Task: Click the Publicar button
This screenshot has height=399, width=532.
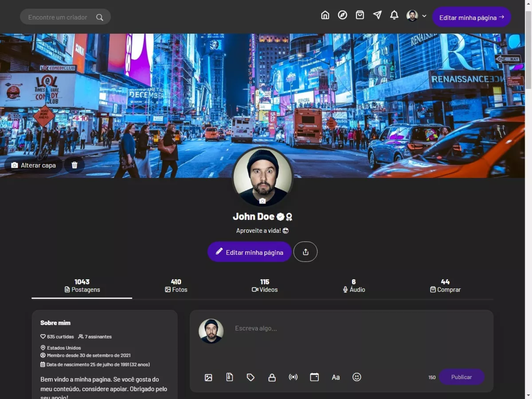Action: coord(461,377)
